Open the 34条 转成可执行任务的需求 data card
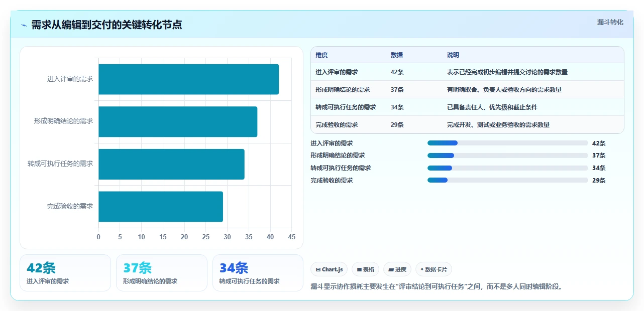 coord(258,273)
